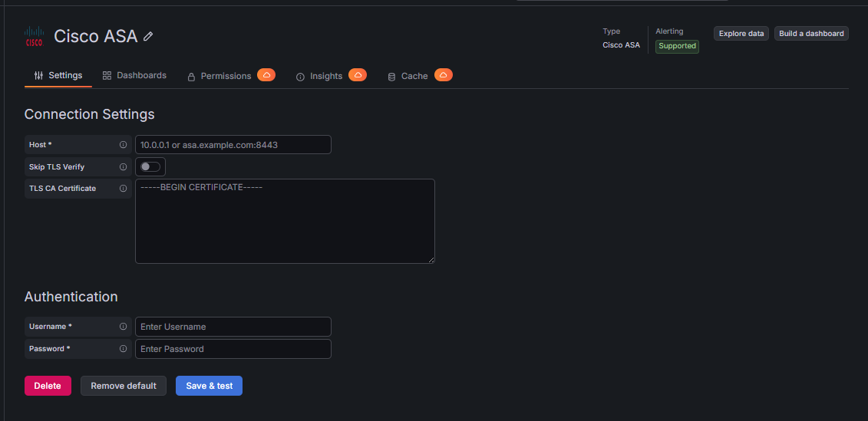Click the cloud badge next to Permissions
Image resolution: width=868 pixels, height=421 pixels.
[x=266, y=74]
